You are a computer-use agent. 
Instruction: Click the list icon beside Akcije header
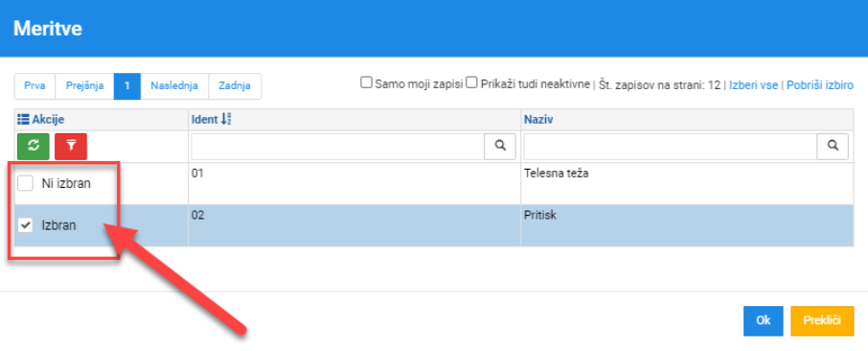23,119
